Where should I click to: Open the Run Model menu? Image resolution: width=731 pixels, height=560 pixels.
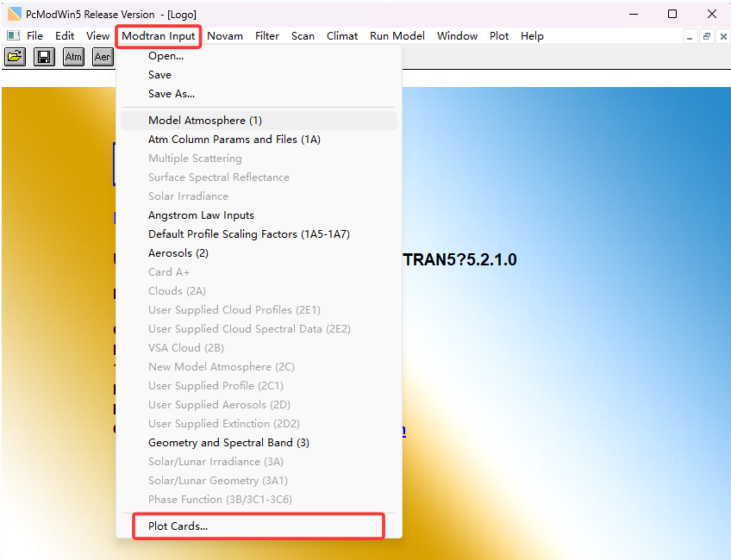click(397, 36)
